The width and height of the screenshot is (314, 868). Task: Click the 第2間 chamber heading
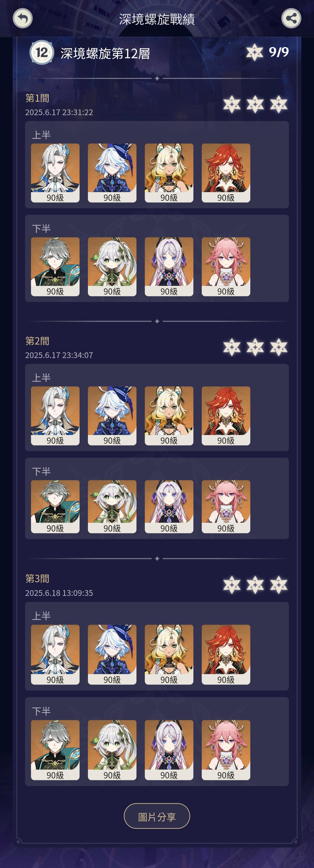[x=38, y=341]
